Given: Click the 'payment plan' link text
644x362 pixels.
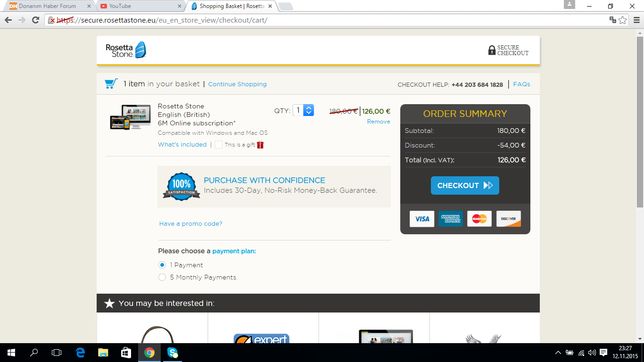Looking at the screenshot, I should point(234,251).
